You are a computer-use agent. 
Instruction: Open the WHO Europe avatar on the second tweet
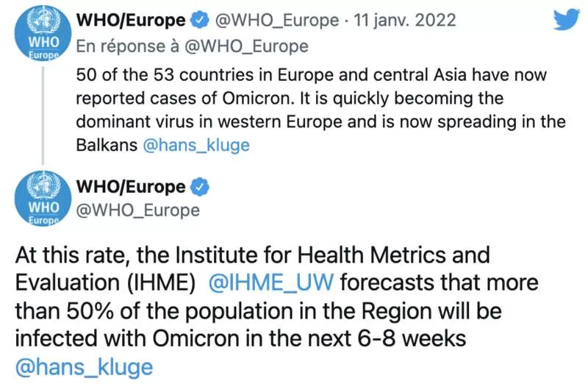coord(43,199)
